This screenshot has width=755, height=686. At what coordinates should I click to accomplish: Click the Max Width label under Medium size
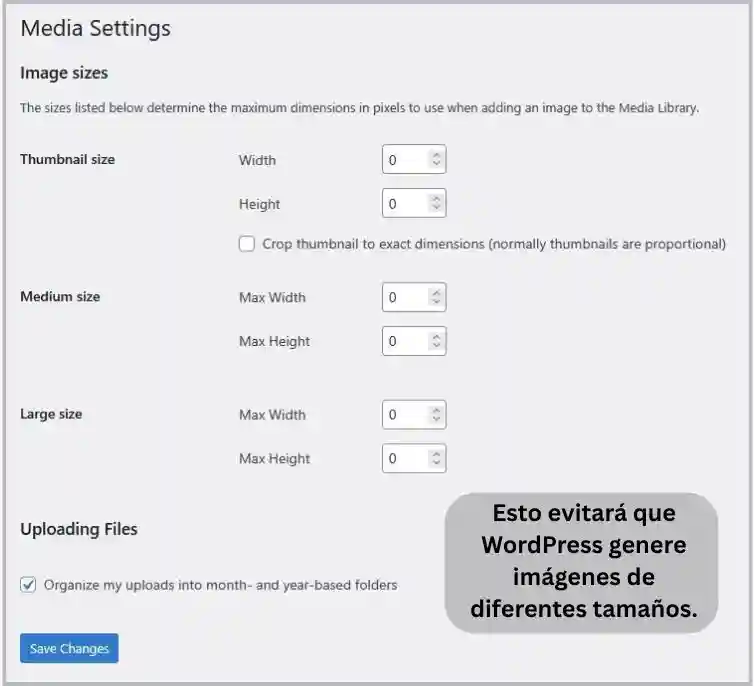272,298
